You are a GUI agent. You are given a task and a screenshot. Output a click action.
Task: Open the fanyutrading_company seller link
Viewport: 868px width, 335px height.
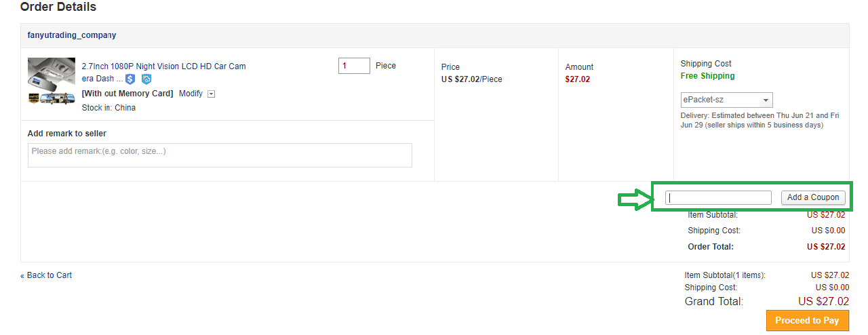(72, 35)
